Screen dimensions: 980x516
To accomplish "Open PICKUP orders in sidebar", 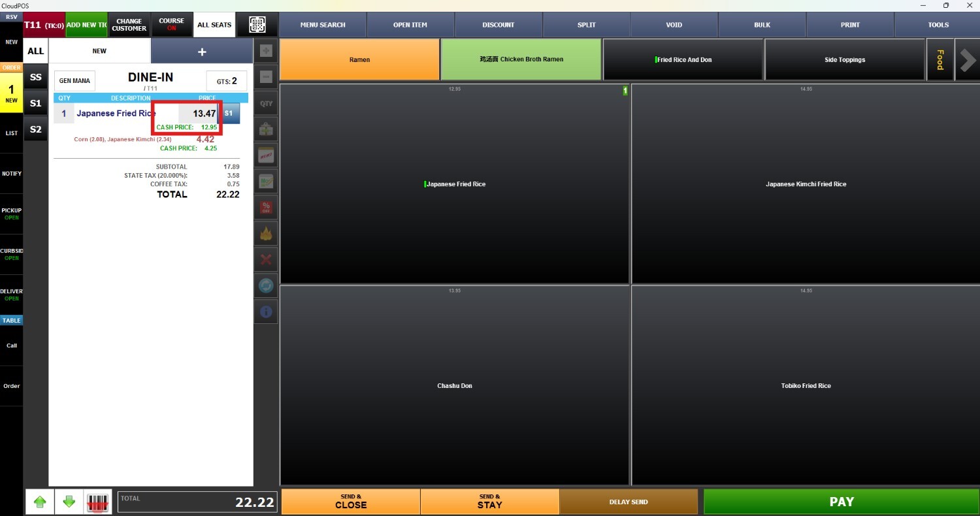I will pyautogui.click(x=12, y=214).
